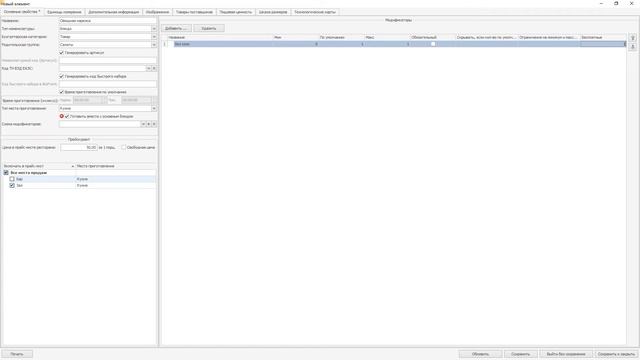
Task: Click 'Выйти без сохранения' button
Action: pyautogui.click(x=566, y=354)
